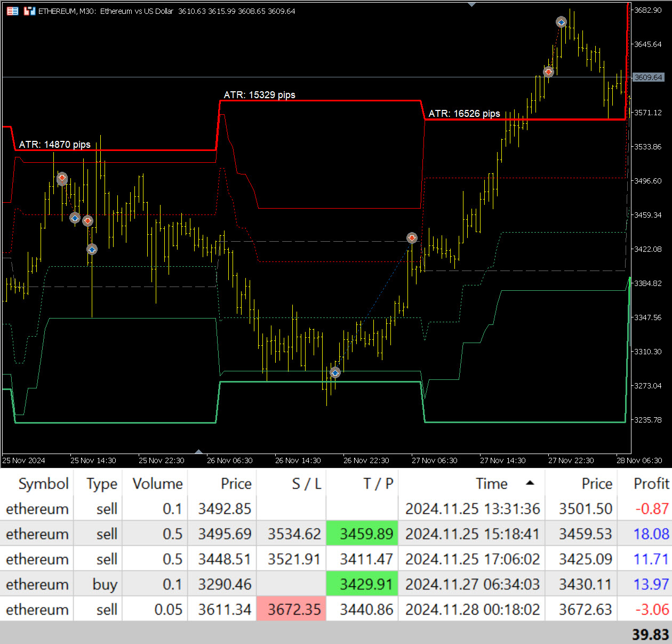This screenshot has width=672, height=644.
Task: Click the '25 Nov 2024' time axis label
Action: pyautogui.click(x=24, y=460)
